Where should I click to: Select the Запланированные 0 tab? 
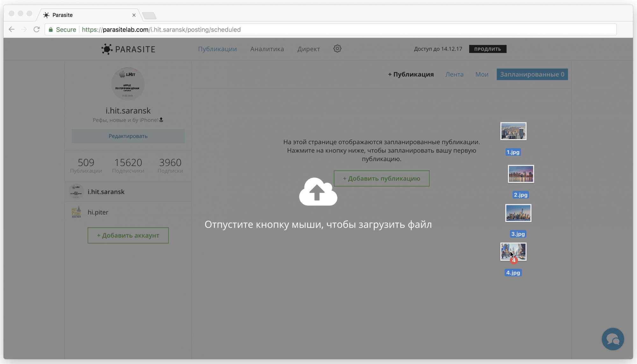click(x=532, y=75)
